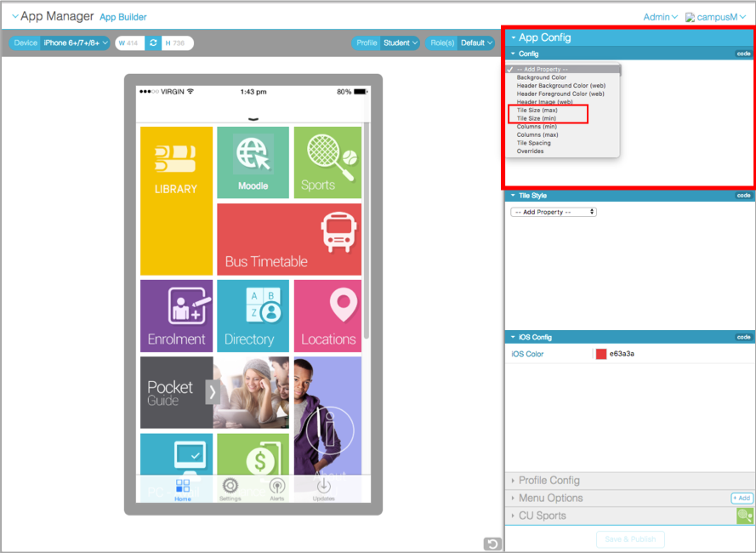Open the Device iPhone 6+/7+/8+ dropdown

[x=75, y=43]
